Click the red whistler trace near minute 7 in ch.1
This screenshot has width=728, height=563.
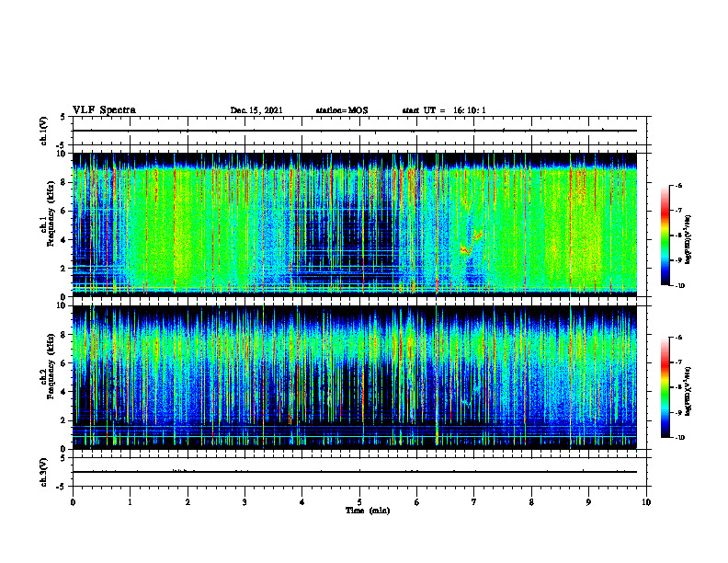472,244
